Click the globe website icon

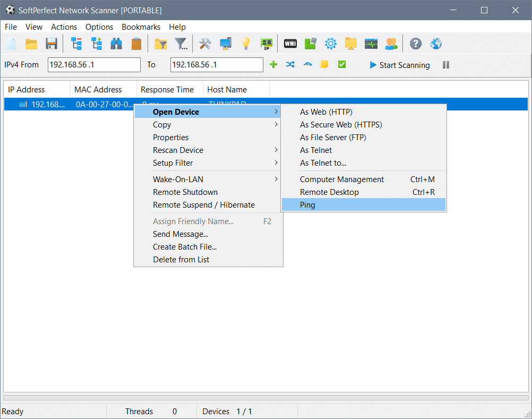tap(436, 44)
